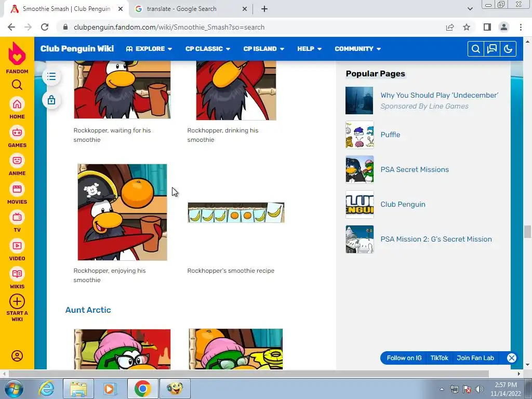Image resolution: width=532 pixels, height=399 pixels.
Task: Open wiki search magnifier in header
Action: (x=476, y=49)
